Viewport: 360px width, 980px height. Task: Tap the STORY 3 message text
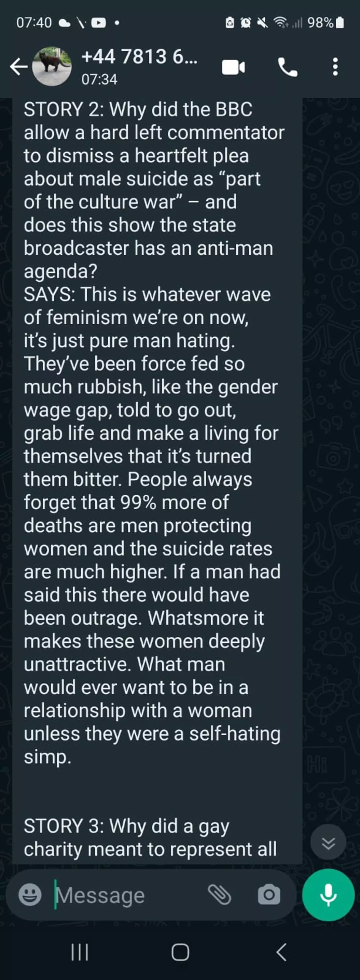(150, 837)
